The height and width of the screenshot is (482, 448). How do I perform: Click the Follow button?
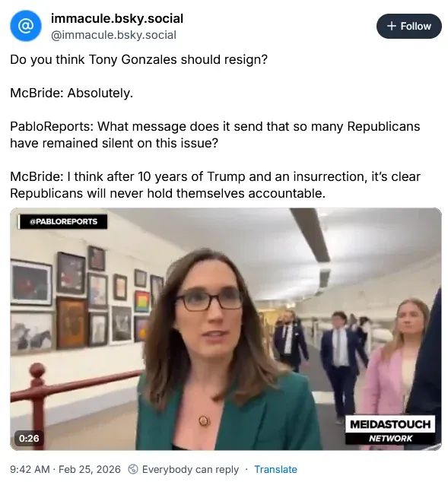pyautogui.click(x=408, y=26)
